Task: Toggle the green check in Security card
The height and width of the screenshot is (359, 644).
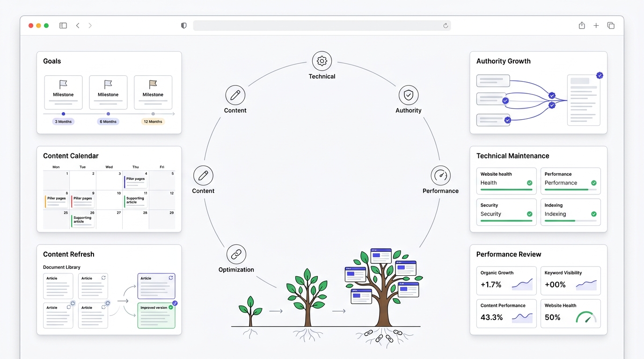Action: tap(529, 214)
